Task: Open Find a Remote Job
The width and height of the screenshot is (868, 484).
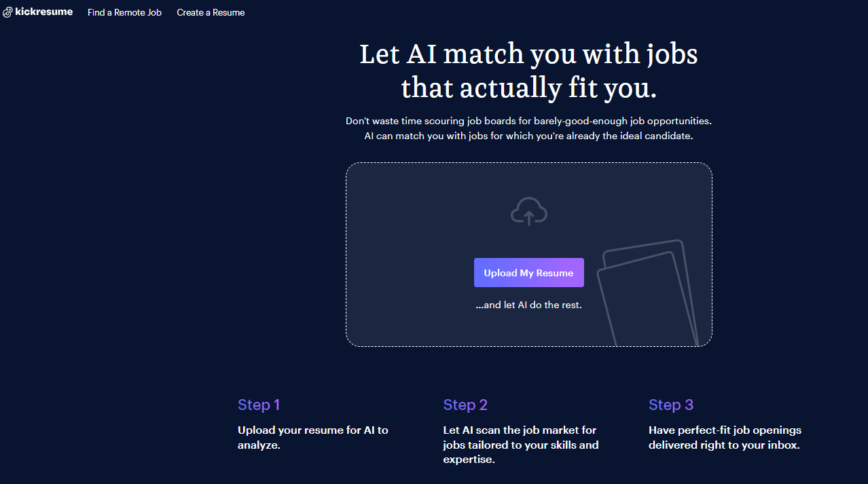Action: coord(124,12)
